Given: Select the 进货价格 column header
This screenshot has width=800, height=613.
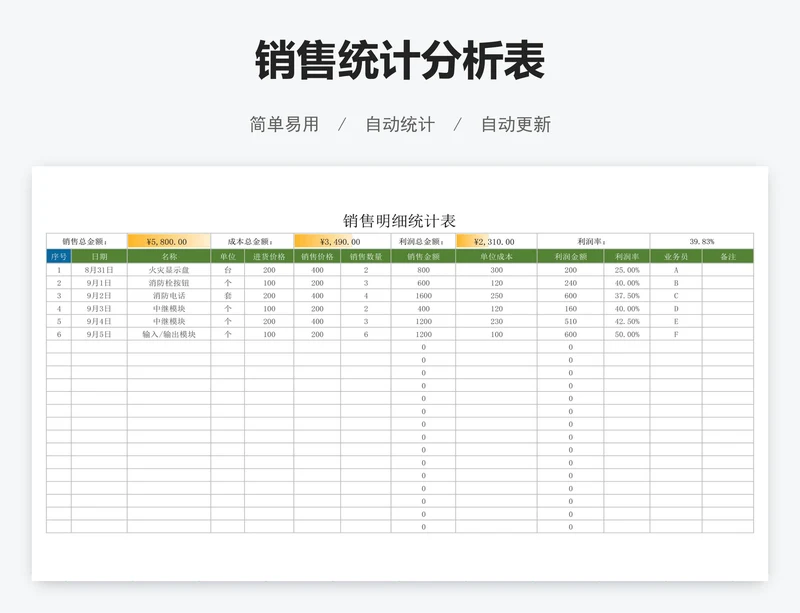Looking at the screenshot, I should 269,256.
